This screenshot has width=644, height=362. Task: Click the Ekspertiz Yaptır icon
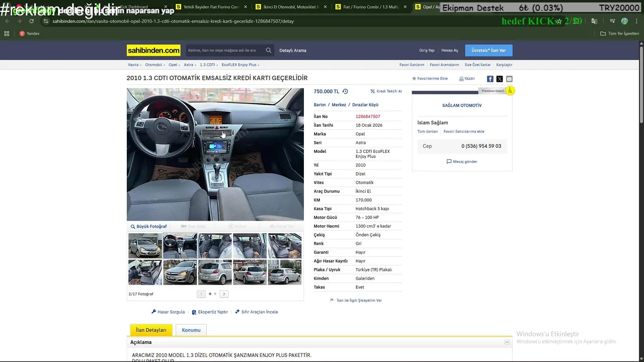pos(194,312)
